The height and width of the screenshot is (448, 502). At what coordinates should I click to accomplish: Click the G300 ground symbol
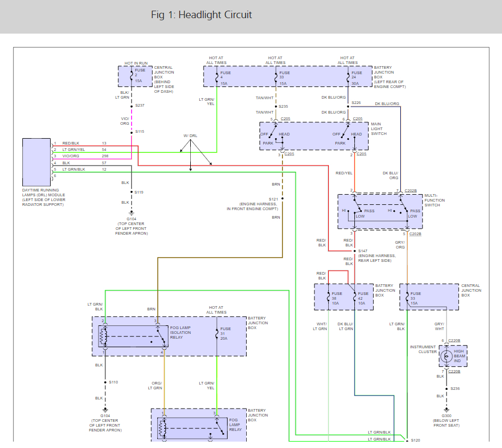point(446,410)
